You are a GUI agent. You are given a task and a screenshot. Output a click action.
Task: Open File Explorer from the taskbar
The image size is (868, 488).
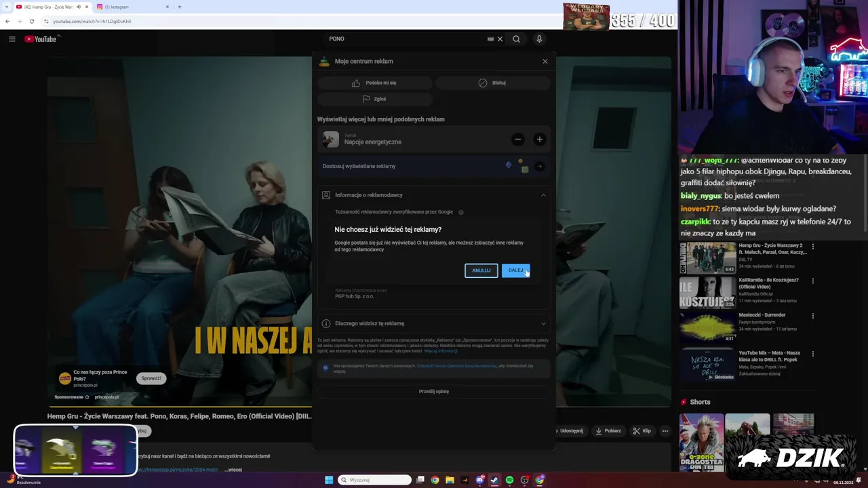pyautogui.click(x=450, y=480)
